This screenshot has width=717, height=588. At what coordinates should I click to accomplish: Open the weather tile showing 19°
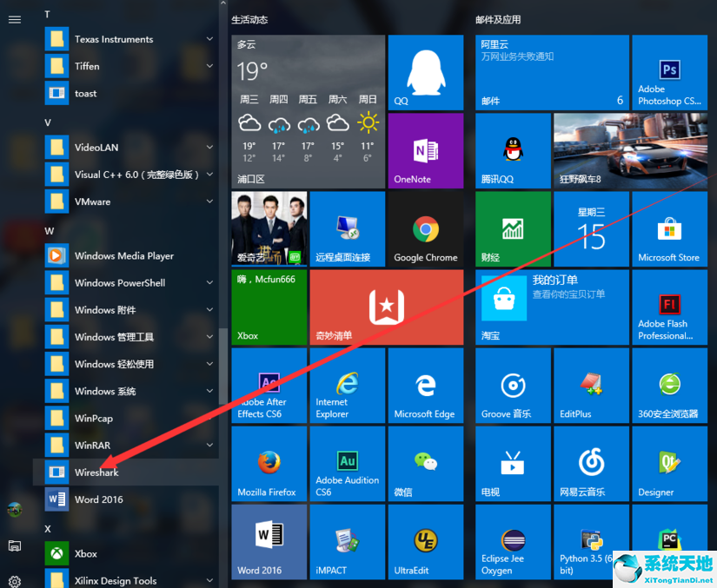pos(308,111)
